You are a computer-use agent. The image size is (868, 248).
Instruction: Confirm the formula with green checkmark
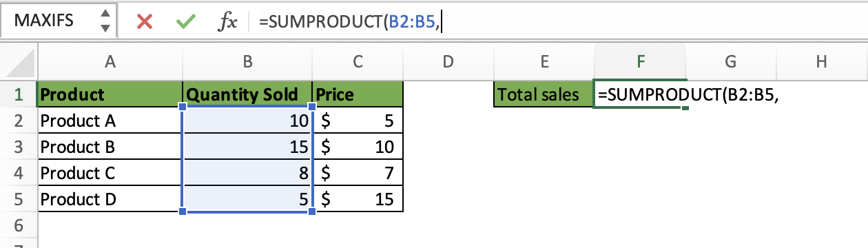[x=185, y=21]
